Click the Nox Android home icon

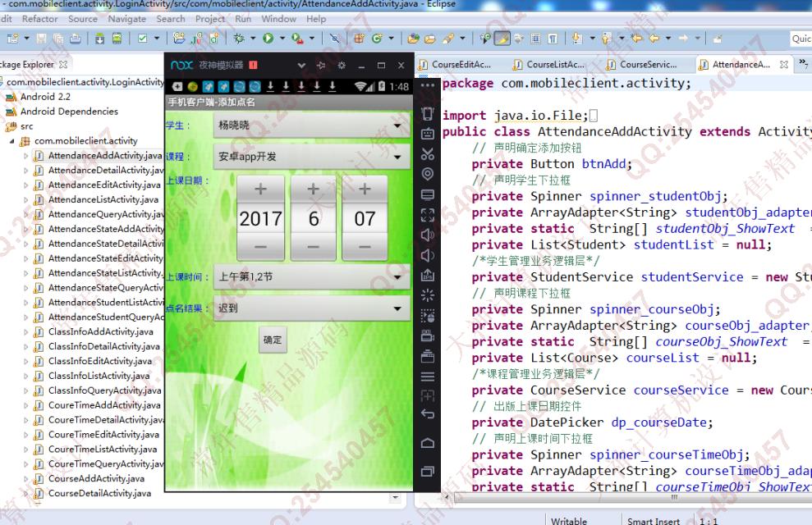427,443
